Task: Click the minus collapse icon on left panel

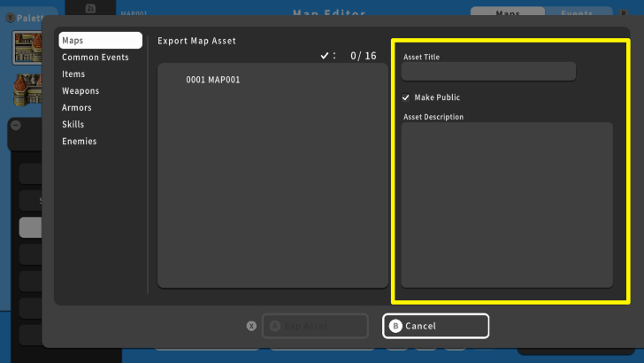Action: tap(16, 126)
